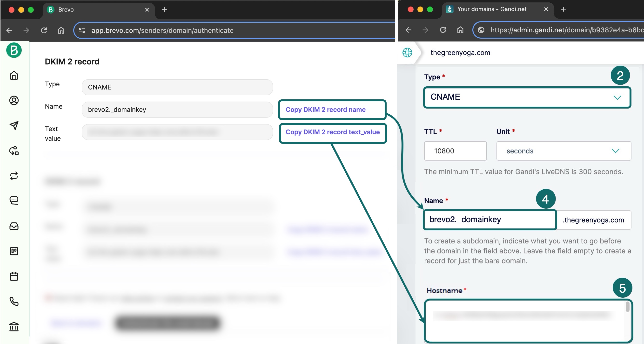
Task: Click the Brevo address bar URL
Action: tap(162, 30)
